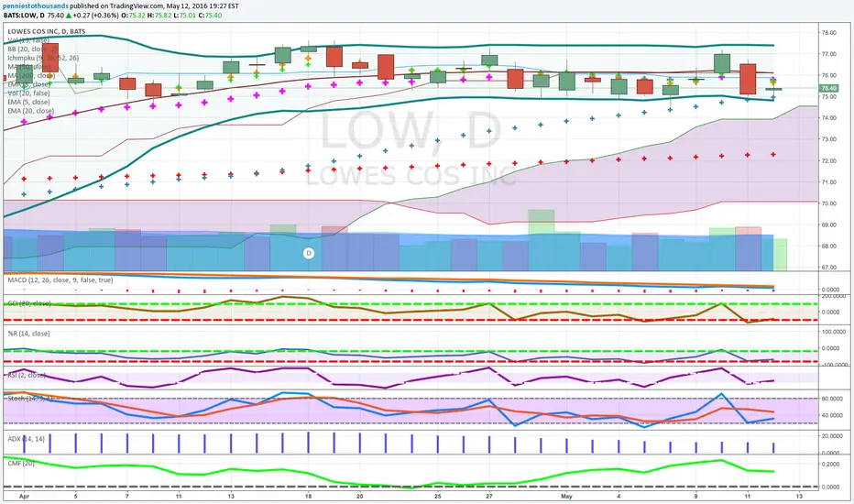Click the Apr date label on time axis
Screen dimensions: 854x504
coord(24,497)
